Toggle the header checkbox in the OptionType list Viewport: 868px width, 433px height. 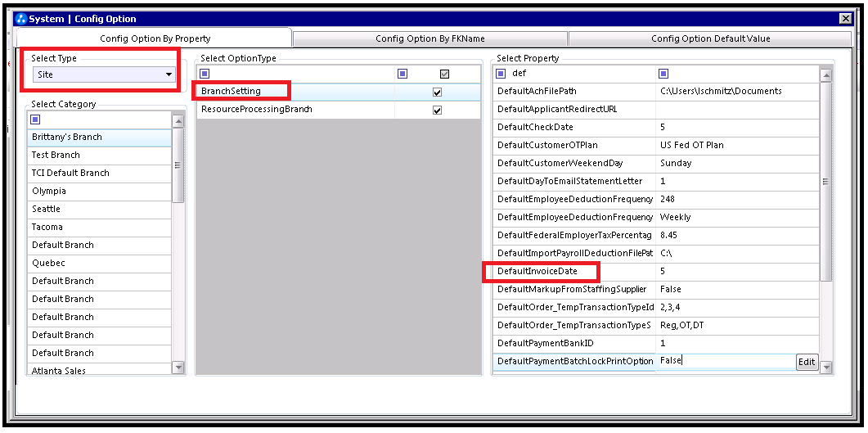tap(444, 74)
